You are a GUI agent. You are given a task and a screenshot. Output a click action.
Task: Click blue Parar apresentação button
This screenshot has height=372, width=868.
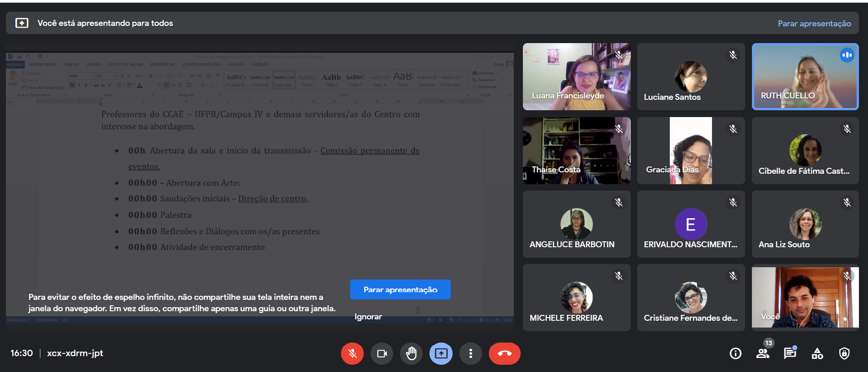pos(400,289)
